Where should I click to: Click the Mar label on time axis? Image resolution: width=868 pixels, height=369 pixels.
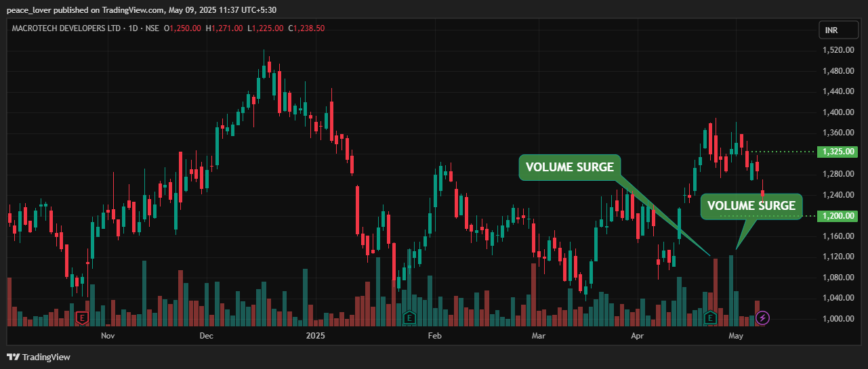tap(539, 336)
